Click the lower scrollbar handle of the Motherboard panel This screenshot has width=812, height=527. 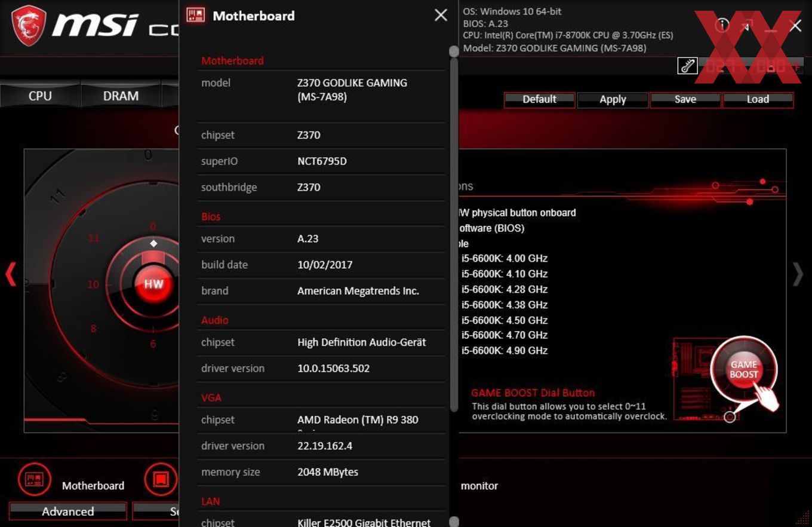point(454,522)
